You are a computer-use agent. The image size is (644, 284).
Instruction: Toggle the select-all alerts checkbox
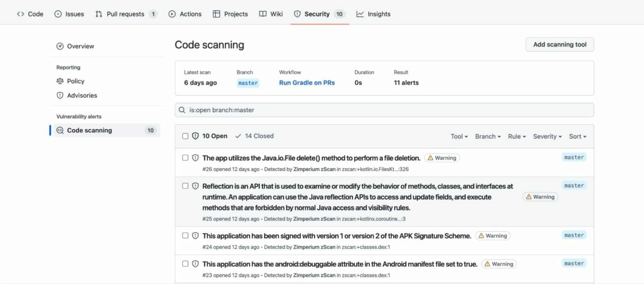point(185,136)
